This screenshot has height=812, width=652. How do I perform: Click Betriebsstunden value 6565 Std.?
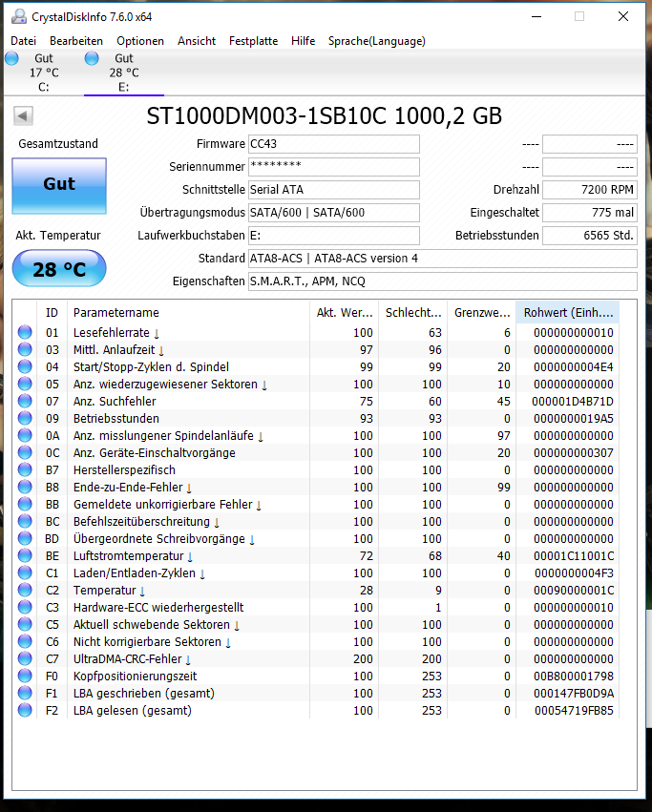590,235
